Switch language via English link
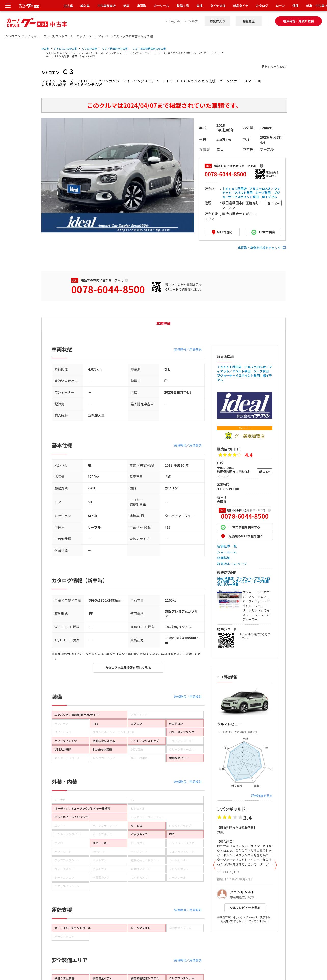The height and width of the screenshot is (980, 327). (x=174, y=21)
